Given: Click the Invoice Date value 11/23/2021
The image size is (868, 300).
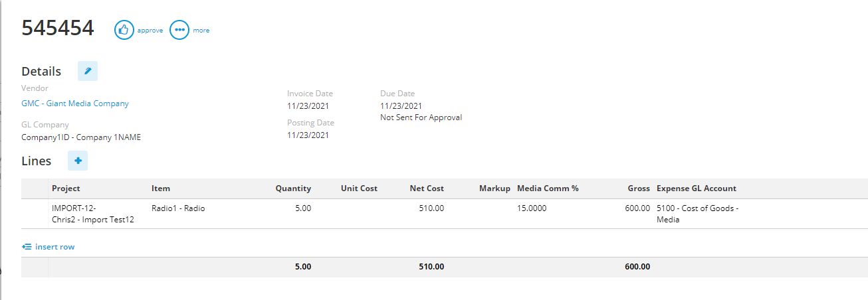Looking at the screenshot, I should point(308,106).
